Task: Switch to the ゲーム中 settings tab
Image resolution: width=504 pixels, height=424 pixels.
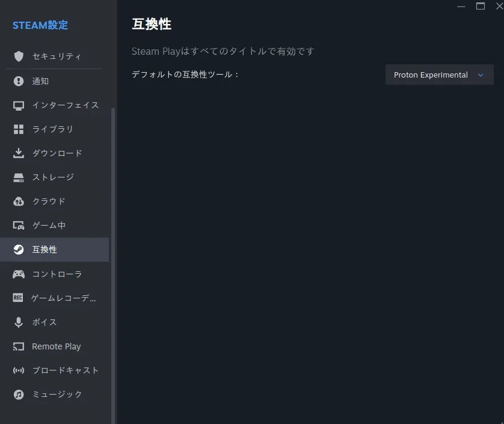Action: pos(54,226)
